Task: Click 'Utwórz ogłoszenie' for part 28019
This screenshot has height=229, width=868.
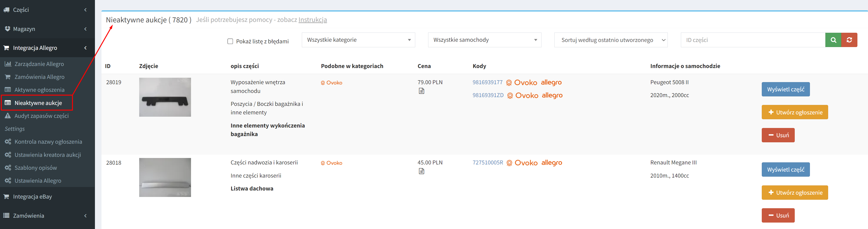Action: coord(794,112)
